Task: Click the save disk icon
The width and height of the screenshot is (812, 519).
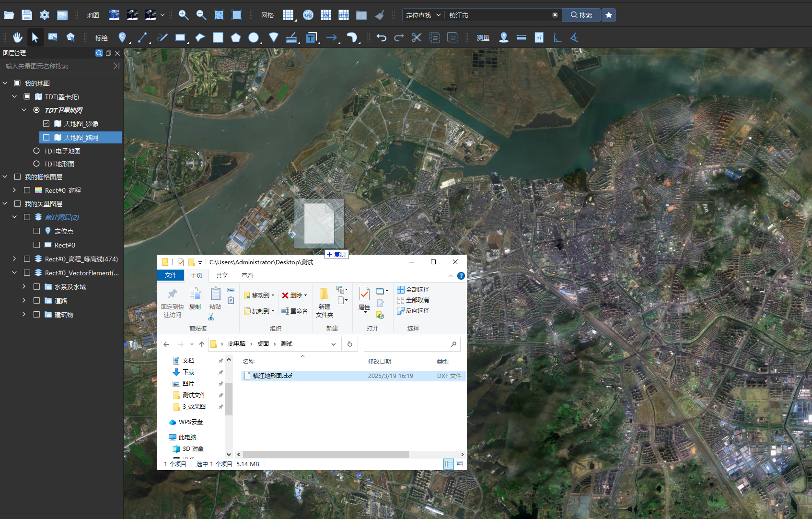Action: point(27,15)
